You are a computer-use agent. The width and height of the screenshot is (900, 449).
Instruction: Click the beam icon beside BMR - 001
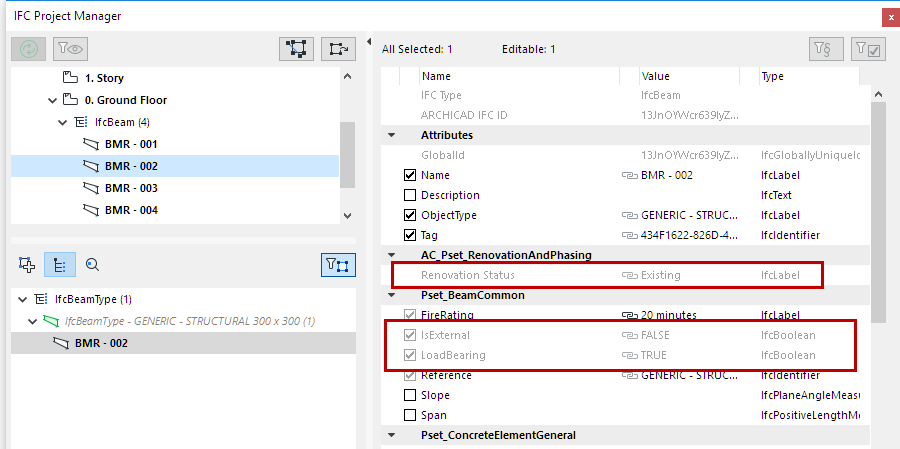[91, 144]
